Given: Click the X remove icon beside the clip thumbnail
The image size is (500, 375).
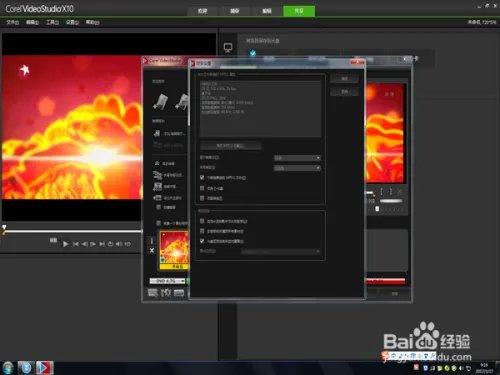Looking at the screenshot, I should (152, 250).
